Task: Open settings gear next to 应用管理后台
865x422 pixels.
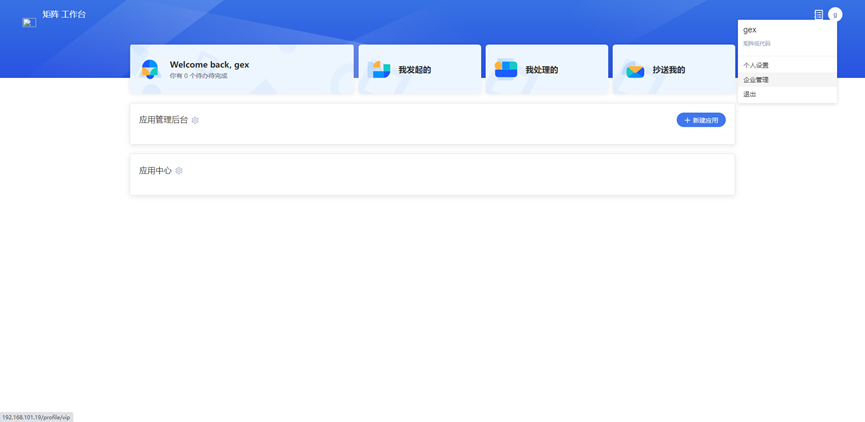Action: pos(195,120)
